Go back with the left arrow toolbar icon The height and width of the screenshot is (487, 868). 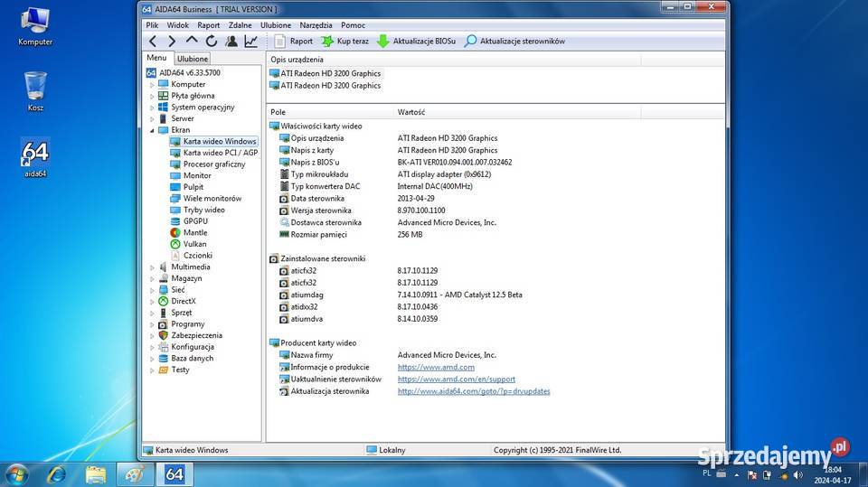pos(154,41)
